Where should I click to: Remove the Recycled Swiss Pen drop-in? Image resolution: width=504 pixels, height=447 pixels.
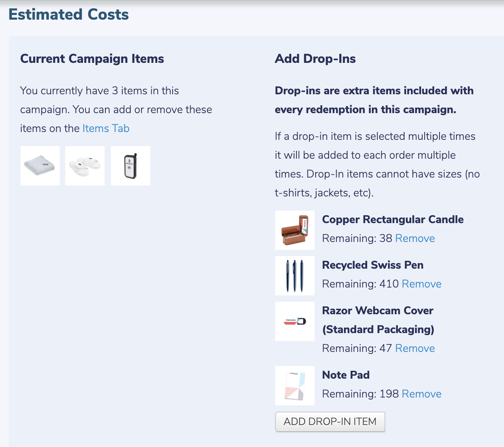(x=421, y=284)
